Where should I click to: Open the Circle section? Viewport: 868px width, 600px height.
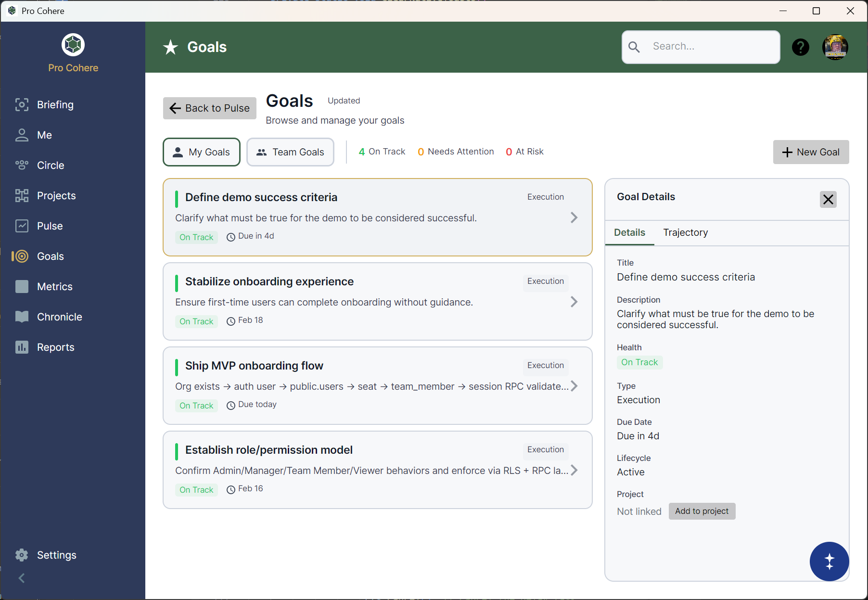22,165
